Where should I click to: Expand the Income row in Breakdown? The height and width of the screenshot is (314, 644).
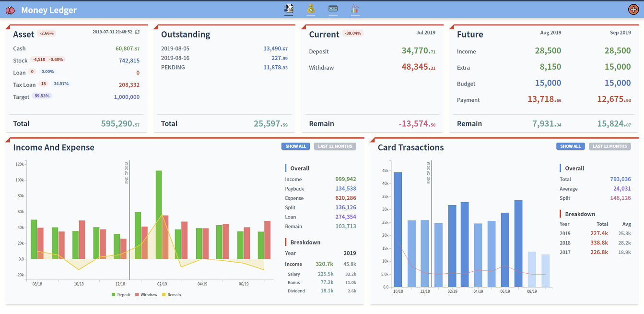coord(294,264)
